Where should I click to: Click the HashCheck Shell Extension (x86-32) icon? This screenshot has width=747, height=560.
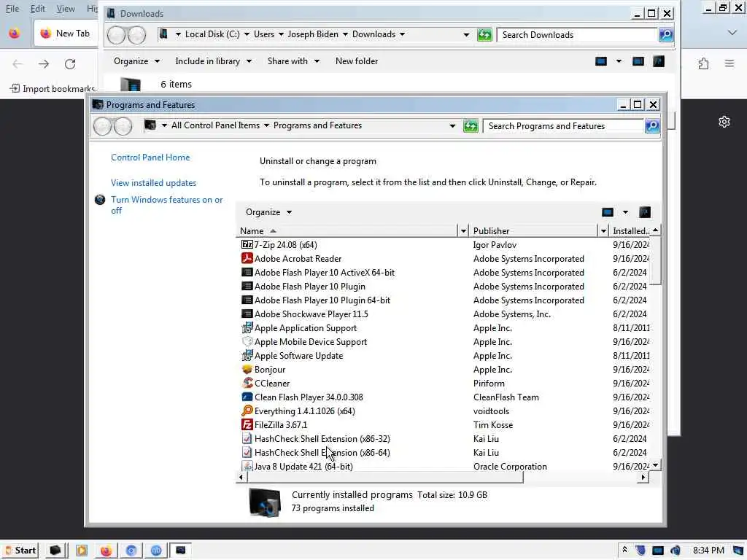click(x=247, y=438)
